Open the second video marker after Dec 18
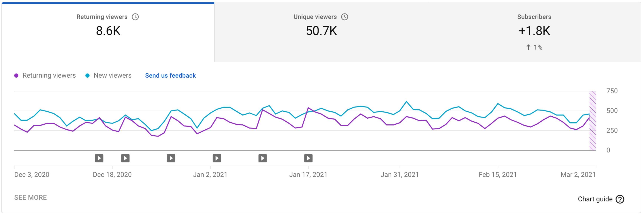Image resolution: width=644 pixels, height=215 pixels. click(x=125, y=158)
